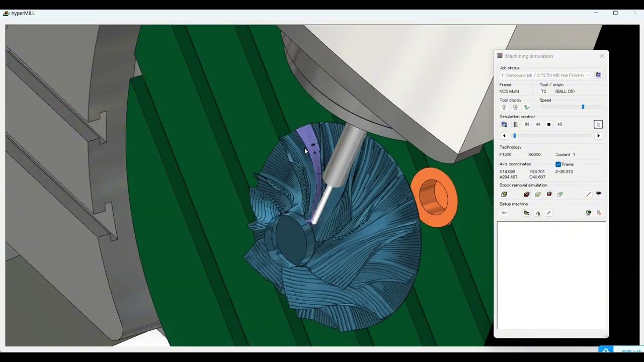This screenshot has width=644, height=362.
Task: Click the light green compare icon in Stock removal
Action: pos(560,194)
